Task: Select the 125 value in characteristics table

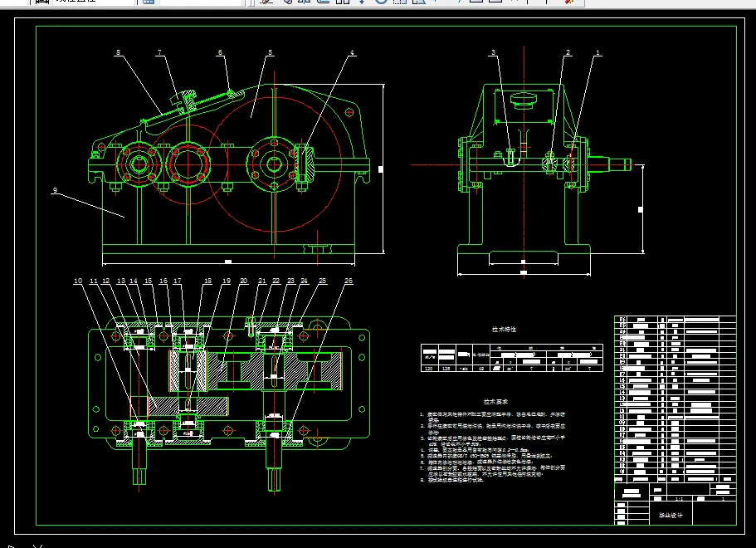Action: tap(446, 368)
